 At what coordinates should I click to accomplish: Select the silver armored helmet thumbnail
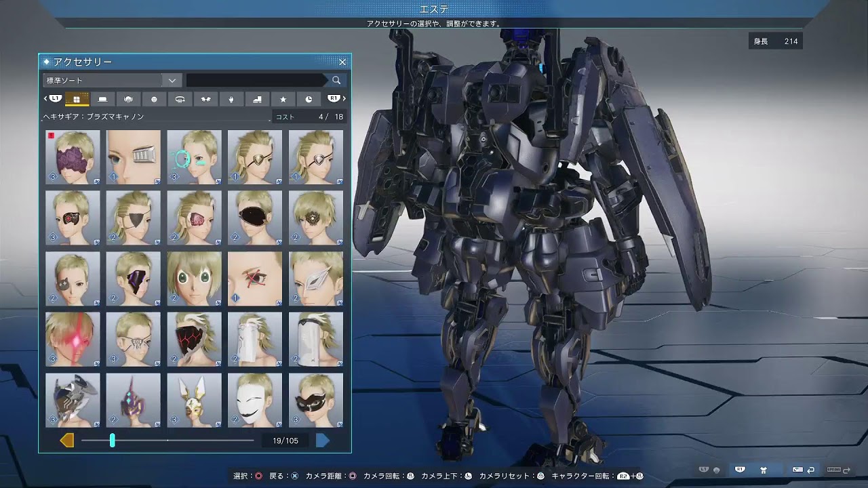[73, 400]
